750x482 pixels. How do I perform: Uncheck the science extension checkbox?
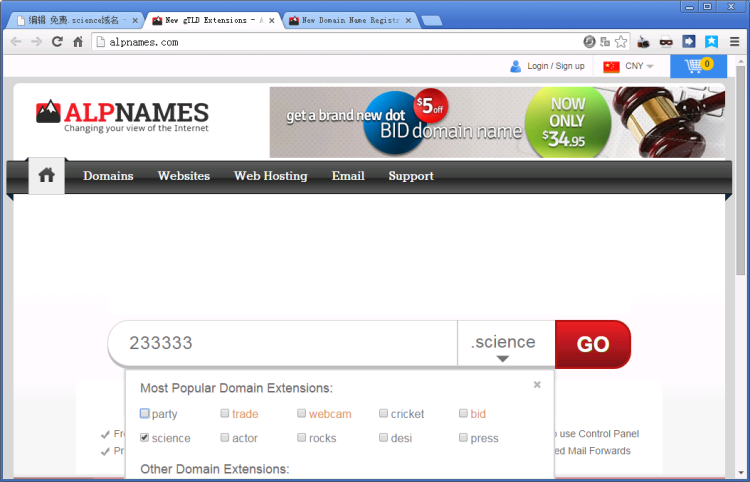[x=144, y=438]
